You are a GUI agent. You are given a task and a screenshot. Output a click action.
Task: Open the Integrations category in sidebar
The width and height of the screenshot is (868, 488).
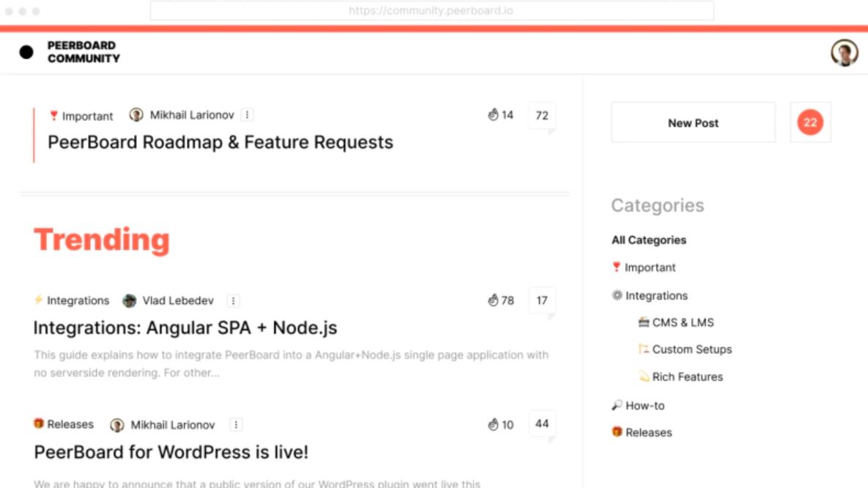pos(656,295)
